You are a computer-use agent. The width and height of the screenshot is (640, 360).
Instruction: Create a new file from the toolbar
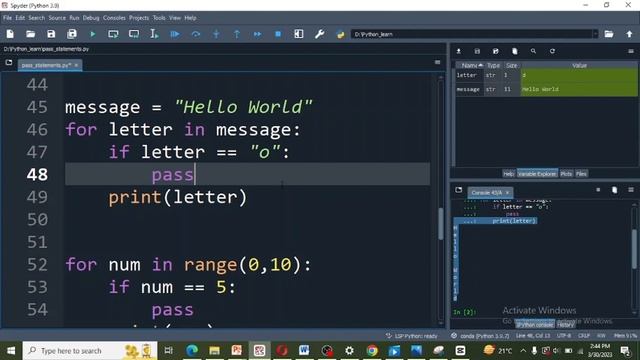pos(10,34)
